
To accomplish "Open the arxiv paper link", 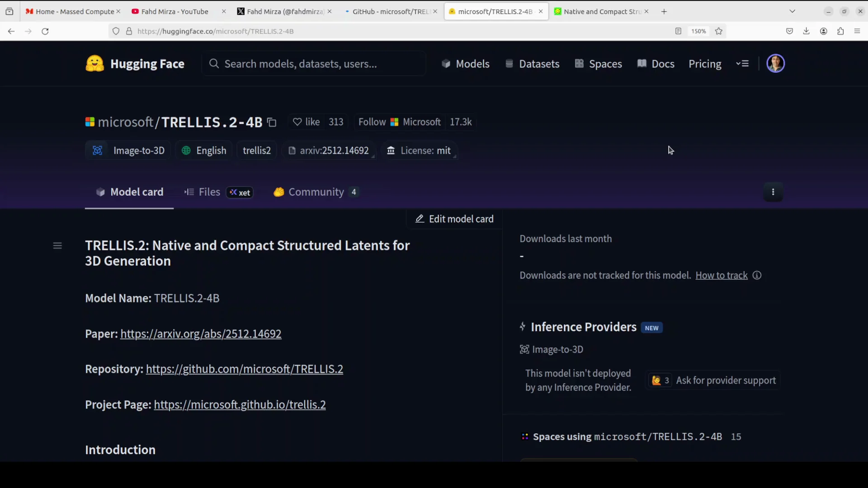I will pyautogui.click(x=201, y=334).
